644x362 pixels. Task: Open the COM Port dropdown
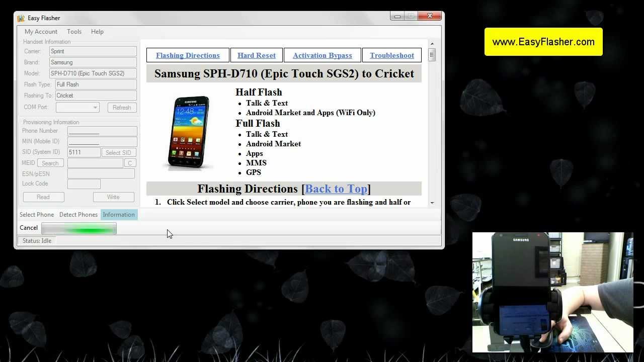pyautogui.click(x=77, y=107)
